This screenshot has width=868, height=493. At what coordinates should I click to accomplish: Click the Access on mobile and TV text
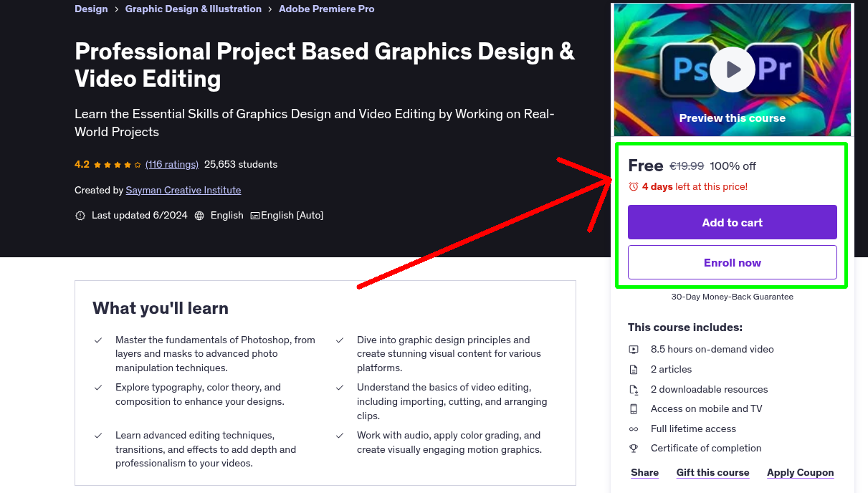pyautogui.click(x=707, y=409)
